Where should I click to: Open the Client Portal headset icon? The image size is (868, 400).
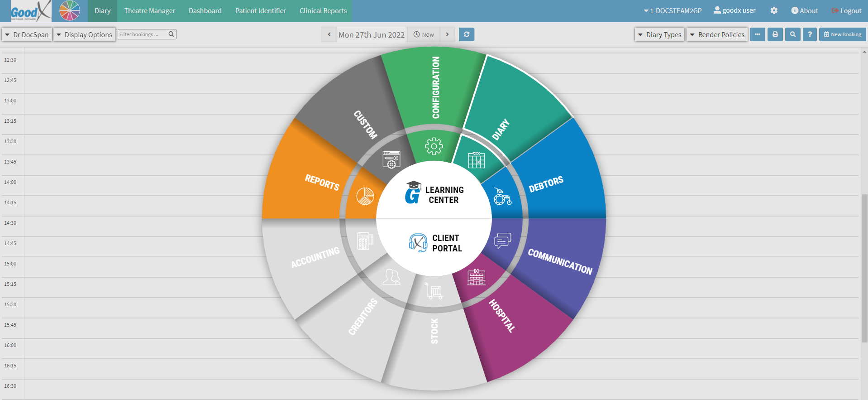pyautogui.click(x=418, y=243)
